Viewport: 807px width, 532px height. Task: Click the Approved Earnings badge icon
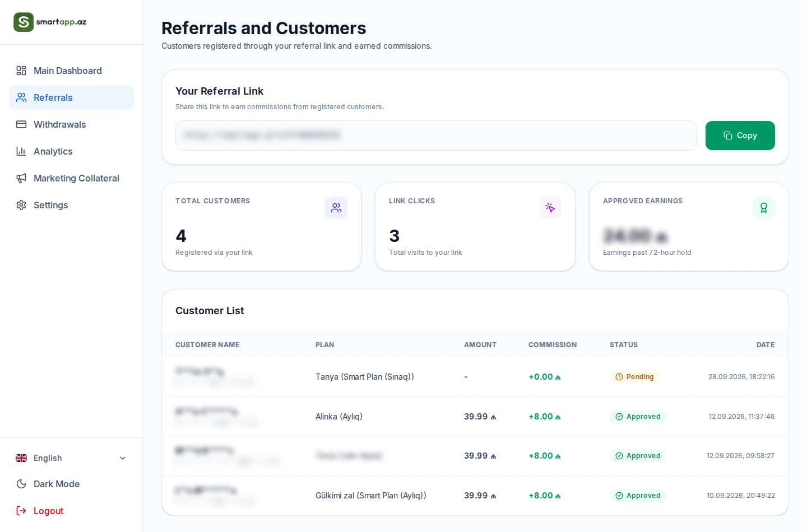764,208
